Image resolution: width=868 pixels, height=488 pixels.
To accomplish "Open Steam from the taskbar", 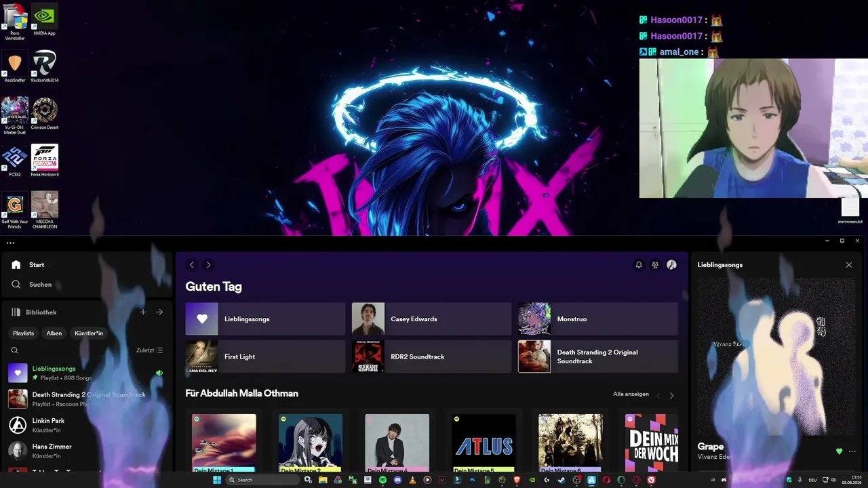I will [x=561, y=480].
